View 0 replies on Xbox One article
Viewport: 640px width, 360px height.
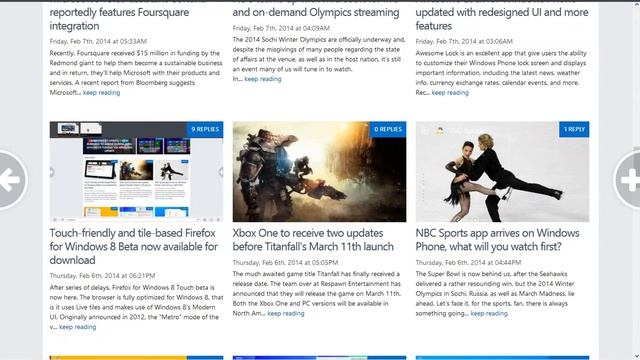click(x=388, y=129)
